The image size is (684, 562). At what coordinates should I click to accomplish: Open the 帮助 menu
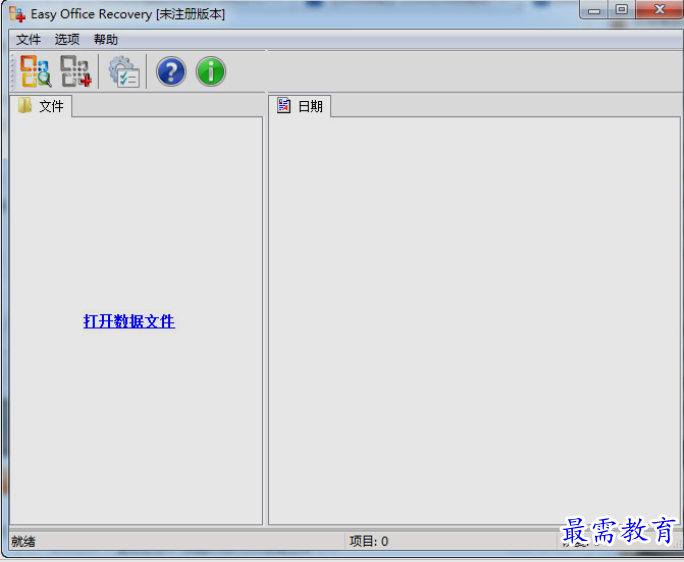point(106,40)
